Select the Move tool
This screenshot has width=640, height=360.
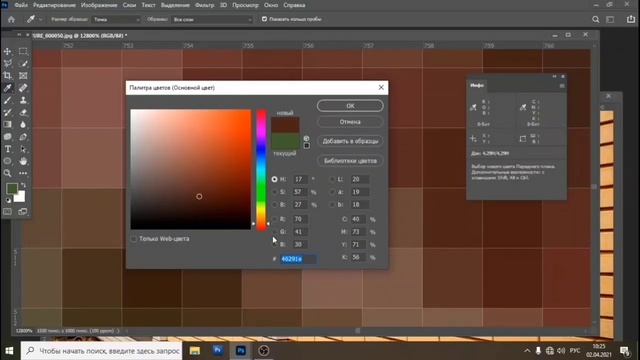click(x=7, y=51)
